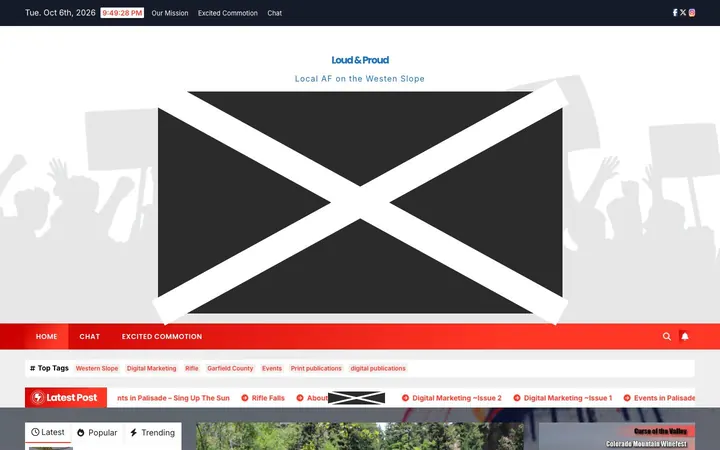The width and height of the screenshot is (720, 450).
Task: Click the notification bell icon
Action: tap(685, 337)
